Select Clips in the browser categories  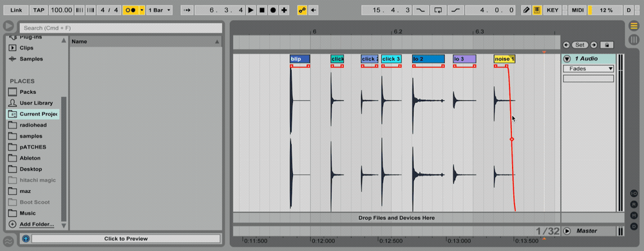pos(26,48)
